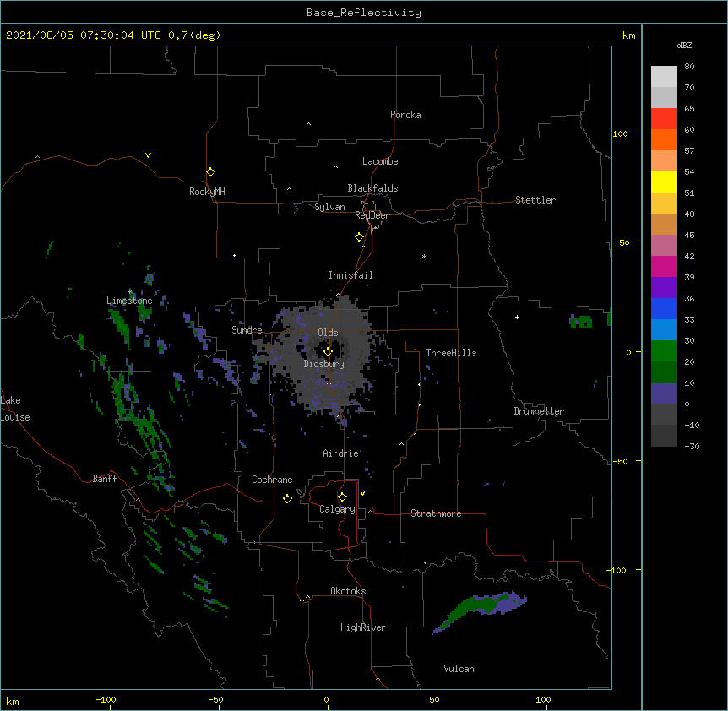This screenshot has width=728, height=711.
Task: Click the -30 value in the dBZ legend
Action: [x=692, y=446]
